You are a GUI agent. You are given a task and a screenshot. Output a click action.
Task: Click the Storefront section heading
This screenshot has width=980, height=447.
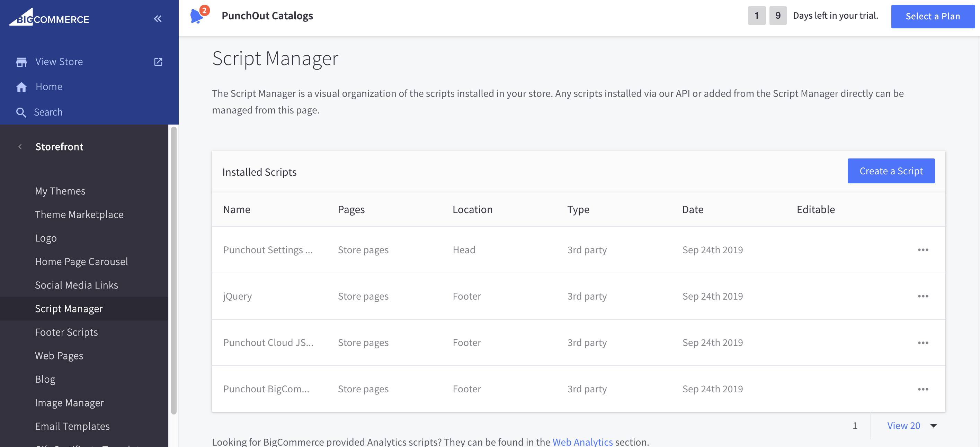(x=59, y=147)
